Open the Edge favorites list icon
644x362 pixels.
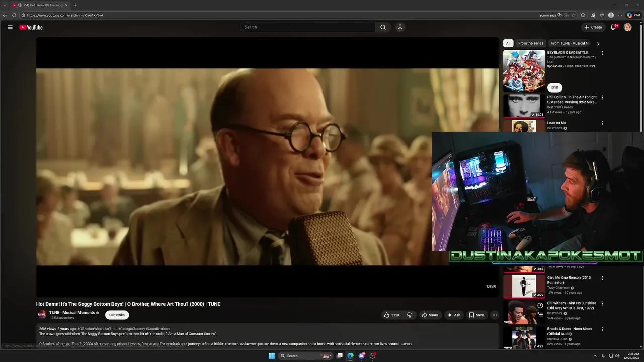(602, 15)
